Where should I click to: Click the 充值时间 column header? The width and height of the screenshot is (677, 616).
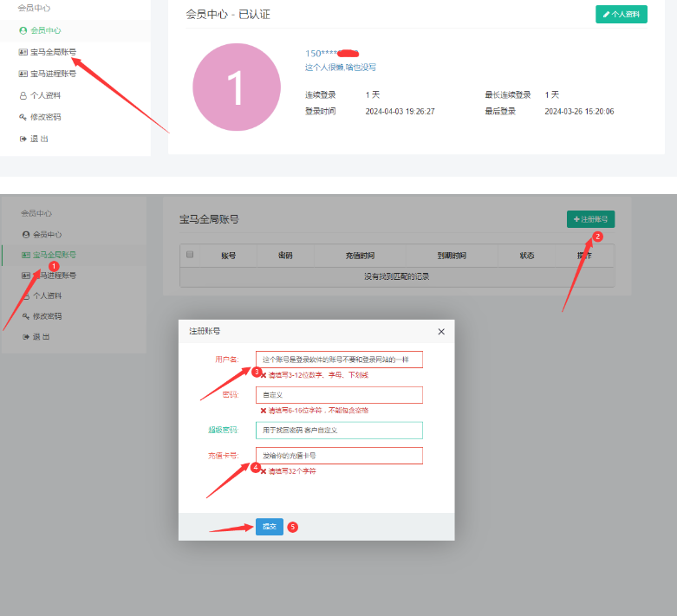tap(360, 256)
